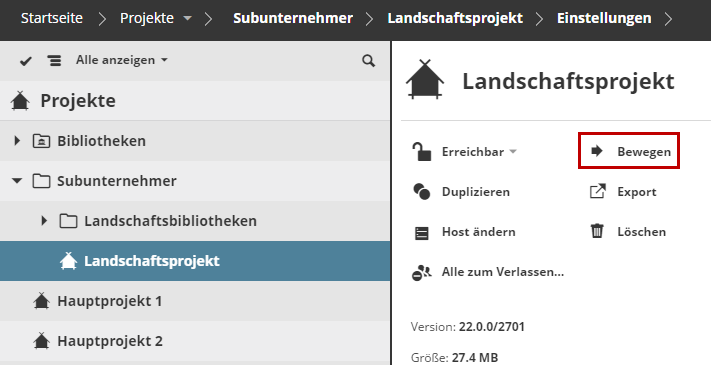Screen dimensions: 711x365
Task: Click the chevron after Einstellungen breadcrumb
Action: 669,19
